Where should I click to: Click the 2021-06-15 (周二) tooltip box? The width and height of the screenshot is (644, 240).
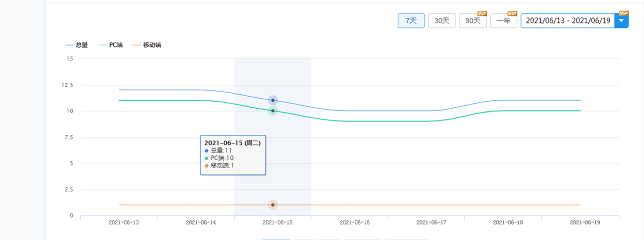(x=232, y=155)
